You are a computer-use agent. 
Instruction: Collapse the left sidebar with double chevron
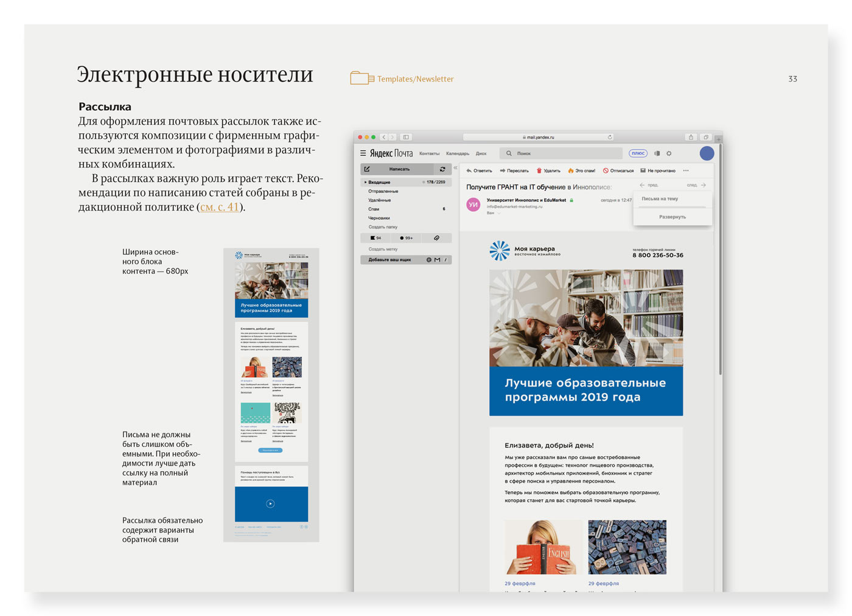[x=455, y=168]
